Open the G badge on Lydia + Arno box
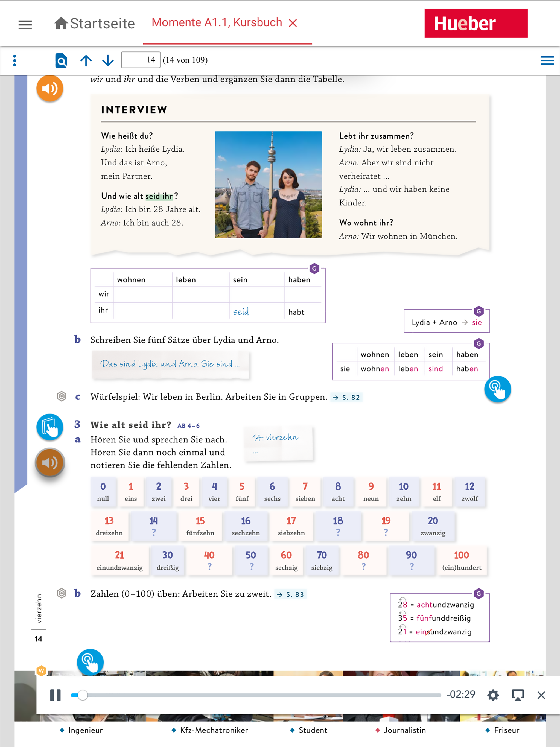Viewport: 560px width, 747px height. [x=479, y=311]
